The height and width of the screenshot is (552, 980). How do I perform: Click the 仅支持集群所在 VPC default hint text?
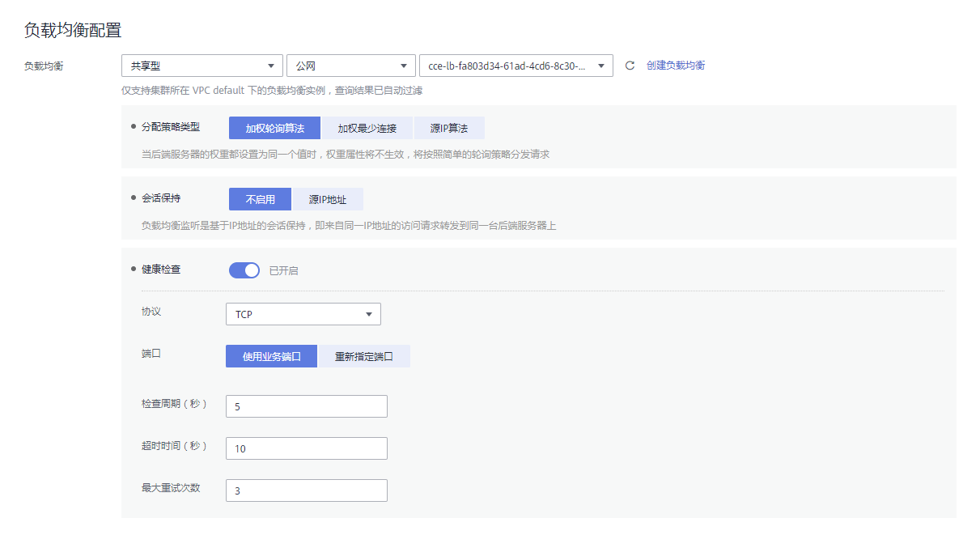tap(272, 91)
